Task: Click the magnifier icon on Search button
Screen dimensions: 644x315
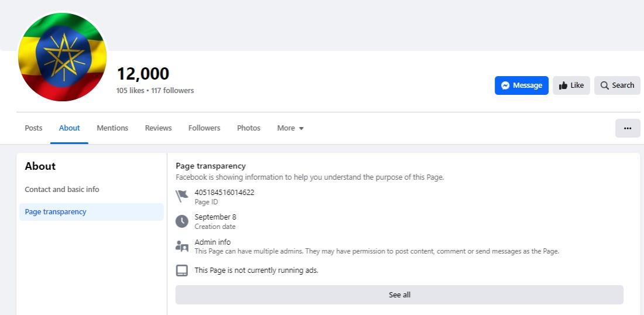Action: tap(604, 85)
